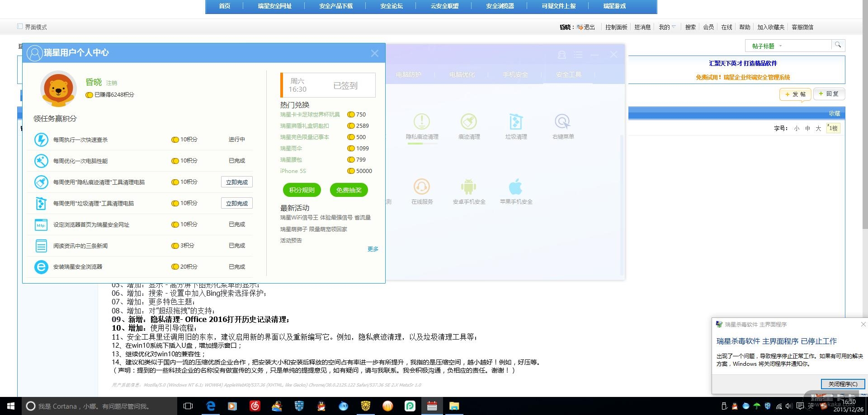This screenshot has height=415, width=868.
Task: Switch to the 电脑优化 tab
Action: pos(462,75)
